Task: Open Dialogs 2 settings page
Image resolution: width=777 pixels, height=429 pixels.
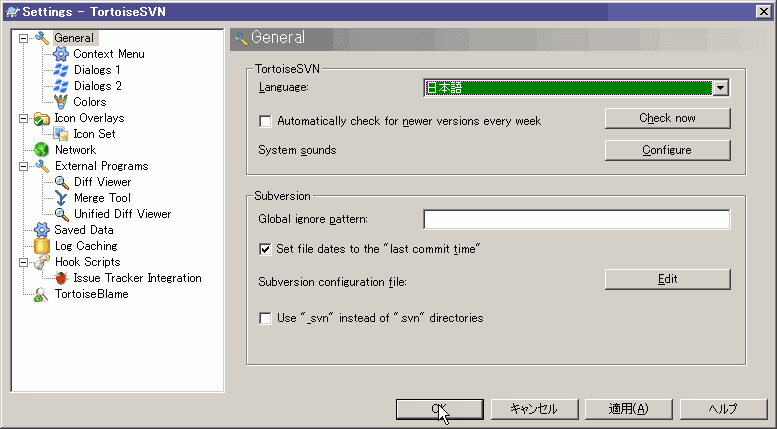Action: pyautogui.click(x=98, y=86)
